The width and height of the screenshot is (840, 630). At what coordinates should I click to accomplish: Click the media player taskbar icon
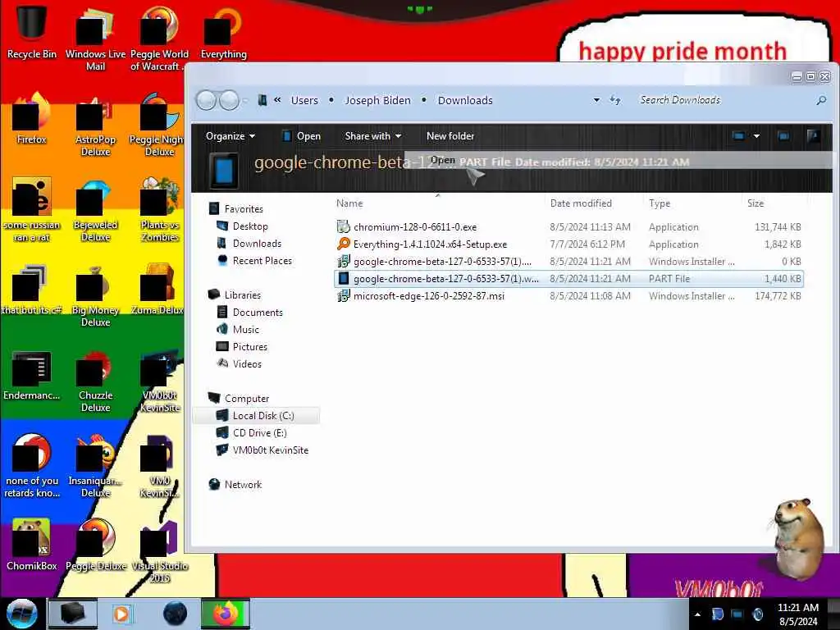point(122,614)
